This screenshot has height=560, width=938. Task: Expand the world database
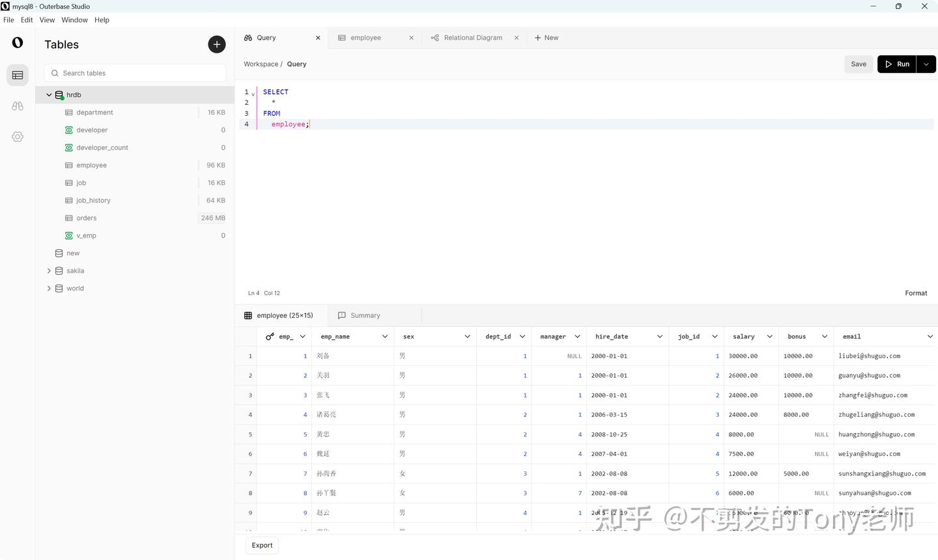point(49,288)
